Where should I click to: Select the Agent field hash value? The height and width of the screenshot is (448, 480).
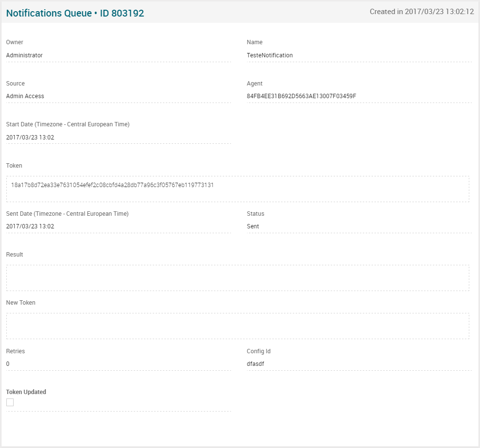[302, 96]
